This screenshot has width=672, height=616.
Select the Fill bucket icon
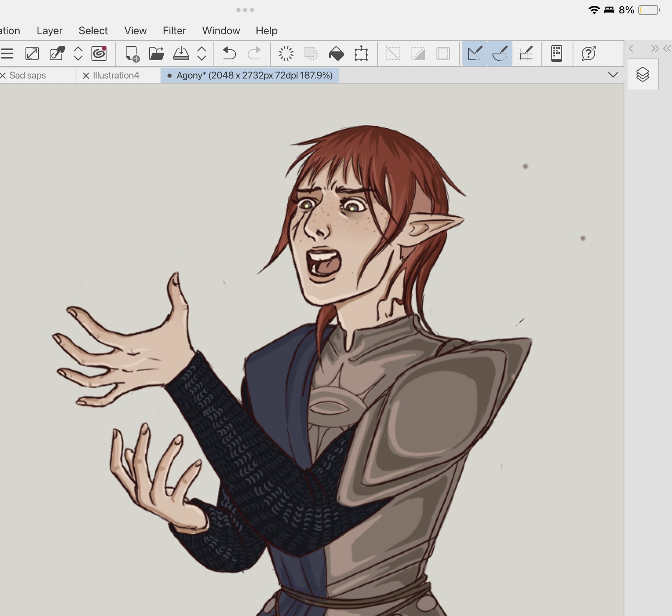coord(336,53)
